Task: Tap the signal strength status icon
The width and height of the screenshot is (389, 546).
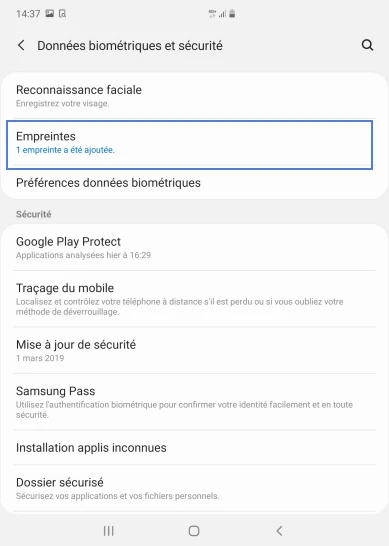Action: tap(223, 14)
